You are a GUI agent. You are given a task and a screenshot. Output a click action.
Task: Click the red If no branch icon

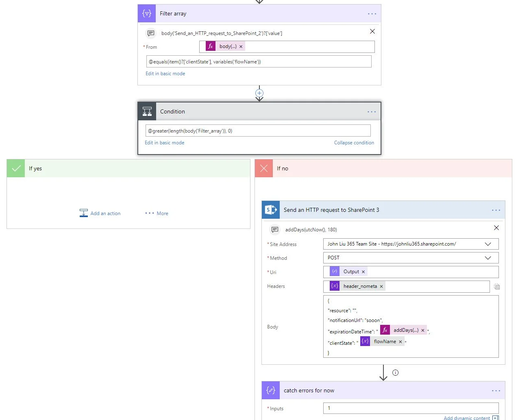click(x=264, y=168)
